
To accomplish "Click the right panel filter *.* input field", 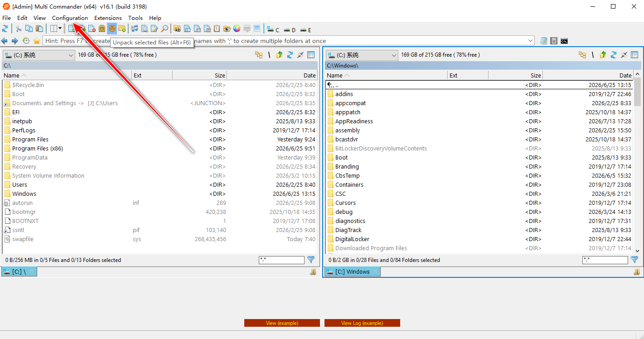I will pos(605,260).
